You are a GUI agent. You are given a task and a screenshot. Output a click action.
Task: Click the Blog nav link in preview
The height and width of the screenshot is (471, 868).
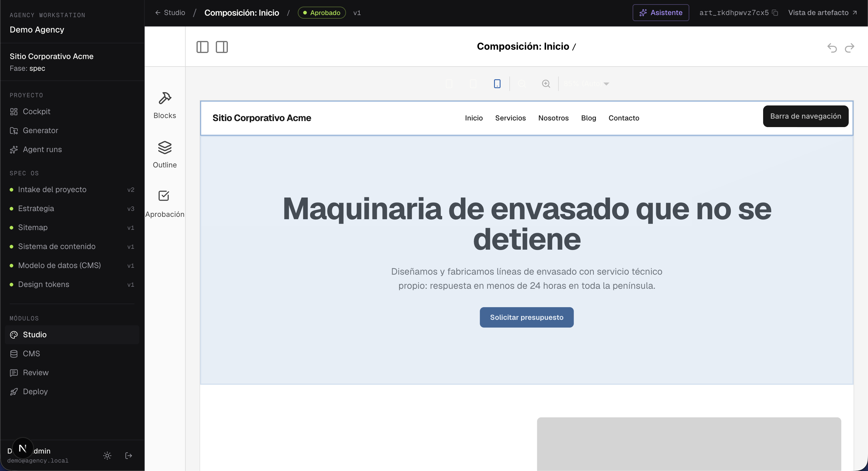(x=588, y=118)
